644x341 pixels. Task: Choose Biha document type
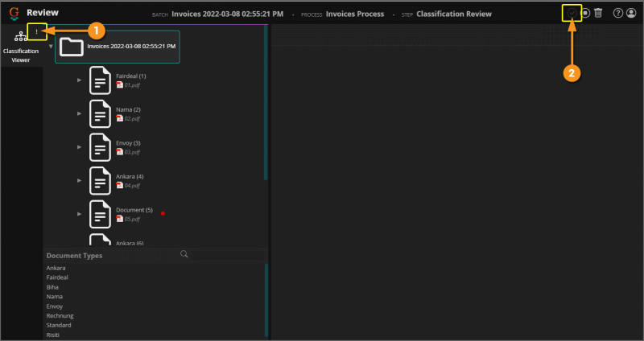tap(52, 287)
